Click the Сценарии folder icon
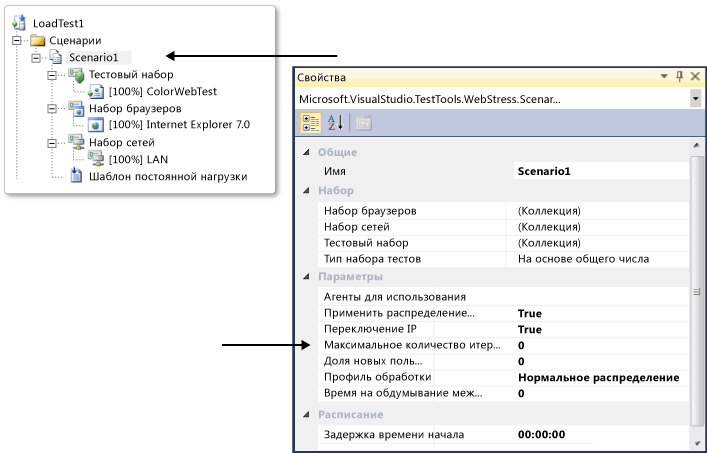This screenshot has height=453, width=707. point(38,41)
